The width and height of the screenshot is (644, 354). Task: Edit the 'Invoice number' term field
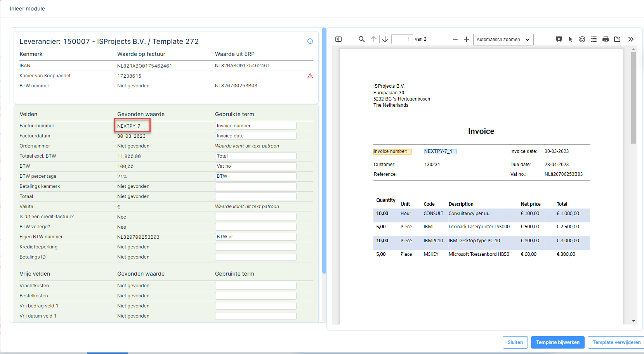coord(255,126)
